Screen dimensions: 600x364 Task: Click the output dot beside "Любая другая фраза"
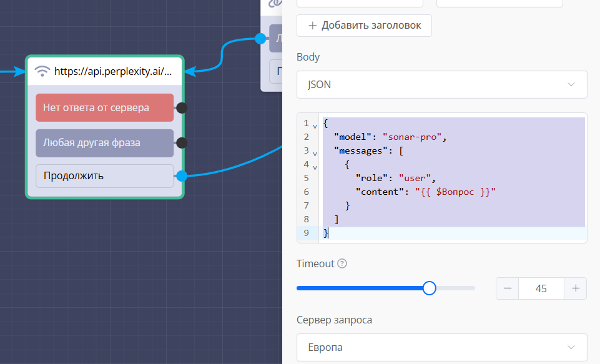pyautogui.click(x=182, y=143)
